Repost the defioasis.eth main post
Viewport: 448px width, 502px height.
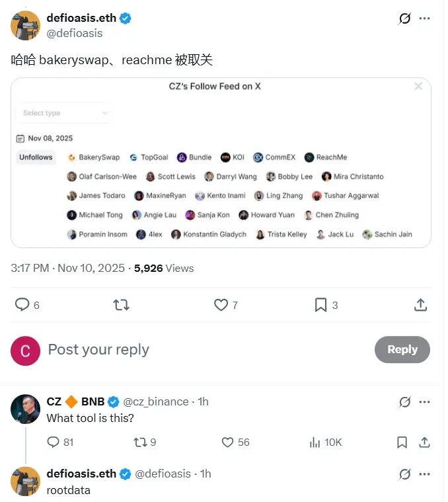point(122,305)
